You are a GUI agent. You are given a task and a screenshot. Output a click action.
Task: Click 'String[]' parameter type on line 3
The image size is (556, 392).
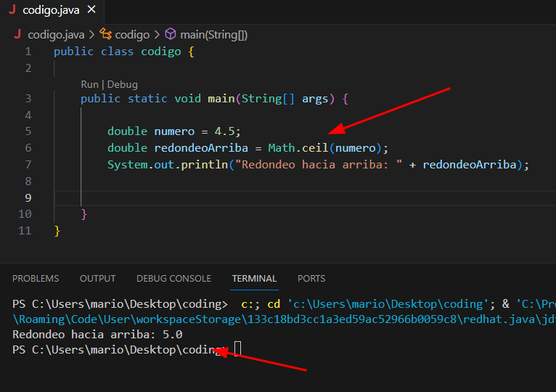[268, 99]
